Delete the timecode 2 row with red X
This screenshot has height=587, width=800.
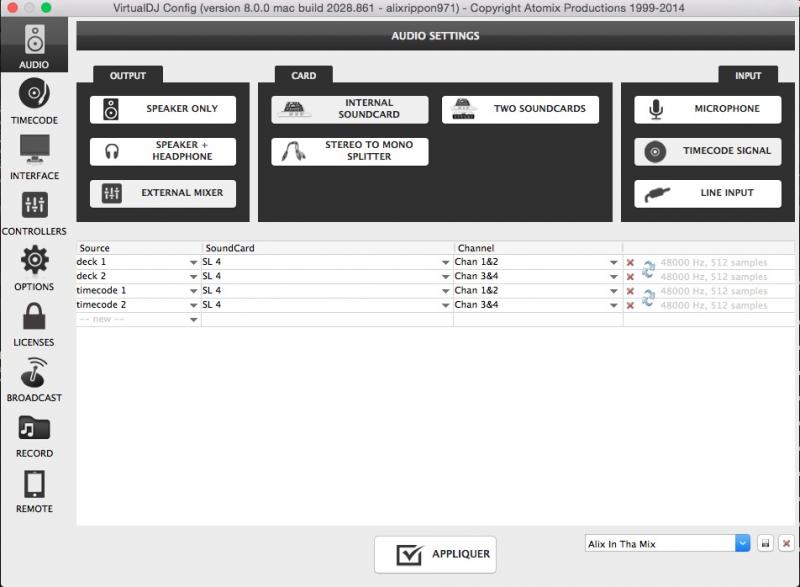(x=630, y=305)
